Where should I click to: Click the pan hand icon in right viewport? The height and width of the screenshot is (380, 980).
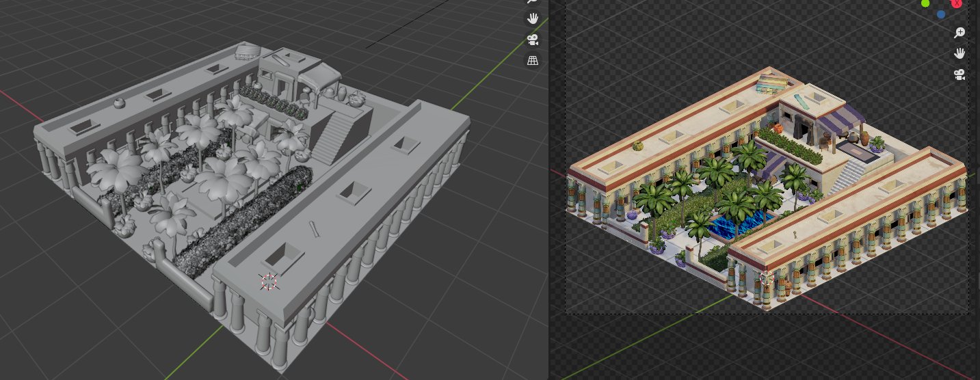[960, 53]
